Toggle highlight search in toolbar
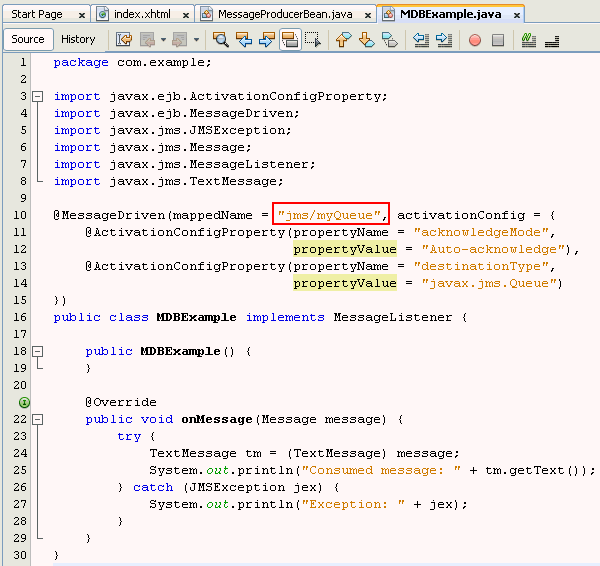The height and width of the screenshot is (566, 600). pyautogui.click(x=290, y=40)
